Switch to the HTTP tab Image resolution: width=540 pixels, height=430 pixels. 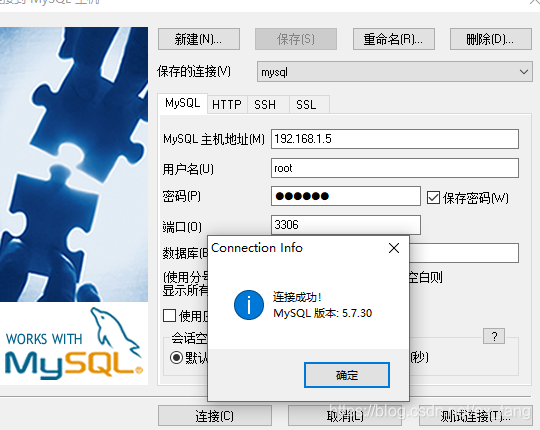[227, 104]
